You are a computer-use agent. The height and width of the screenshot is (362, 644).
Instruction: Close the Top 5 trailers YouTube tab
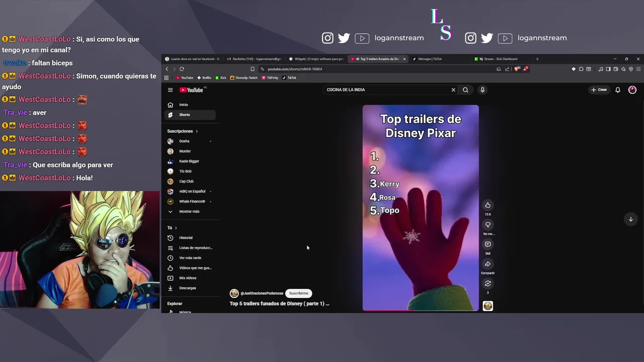[x=404, y=59]
